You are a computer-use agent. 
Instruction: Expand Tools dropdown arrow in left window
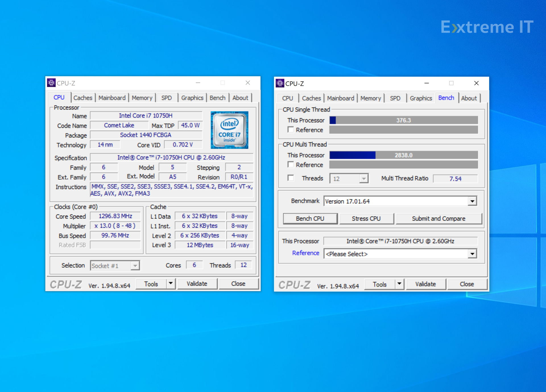point(171,283)
